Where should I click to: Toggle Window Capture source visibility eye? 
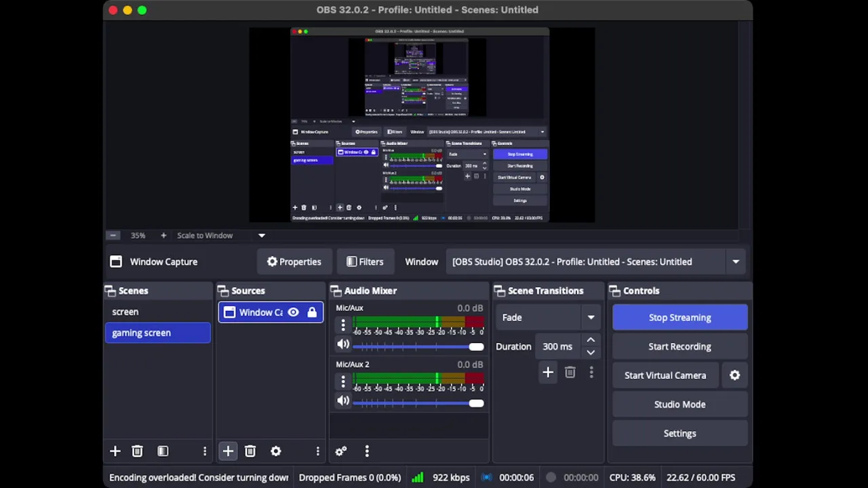coord(293,312)
